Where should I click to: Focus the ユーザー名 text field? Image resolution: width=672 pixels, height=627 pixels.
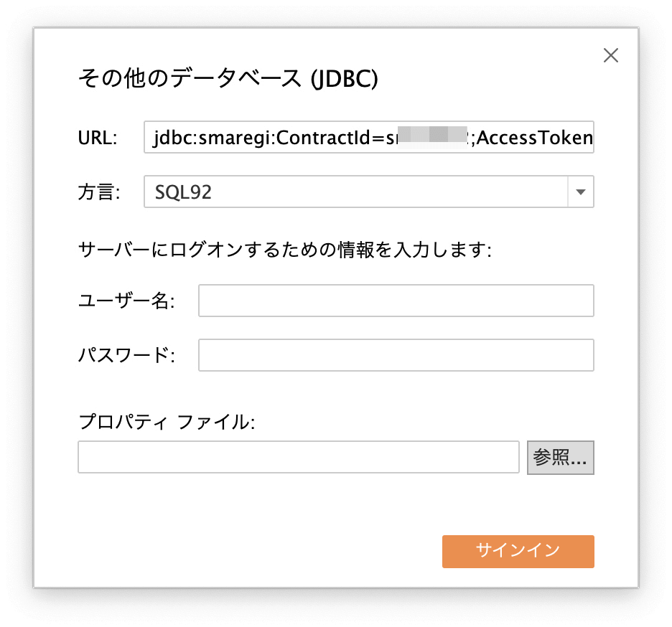tap(396, 301)
